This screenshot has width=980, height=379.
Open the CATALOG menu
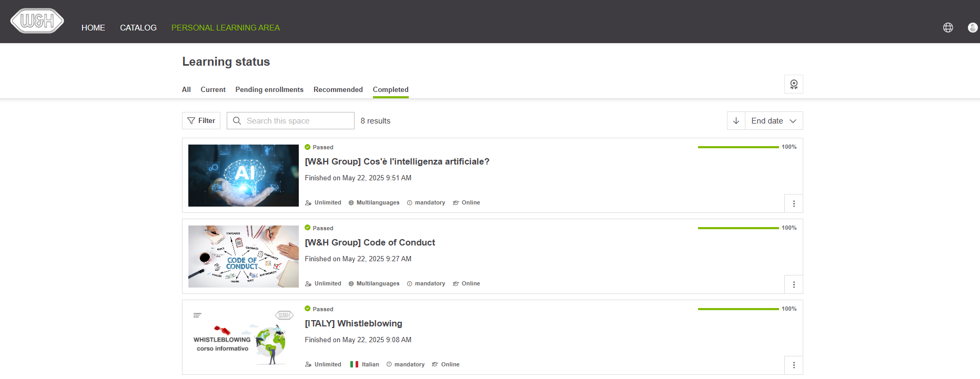pyautogui.click(x=138, y=28)
